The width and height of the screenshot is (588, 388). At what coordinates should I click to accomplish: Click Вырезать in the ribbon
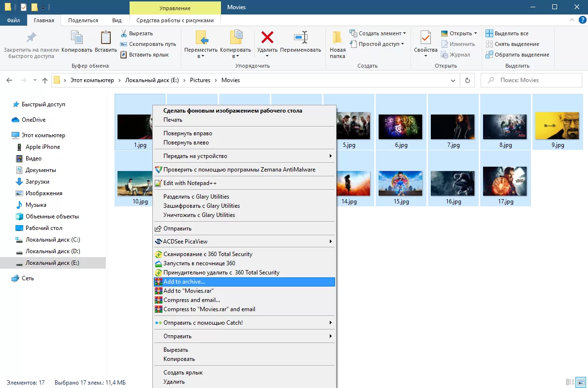(136, 33)
